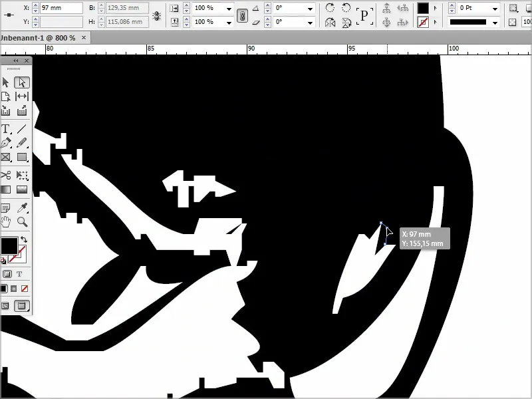Increase stroke weight with up stepper
532x399 pixels.
pos(452,5)
